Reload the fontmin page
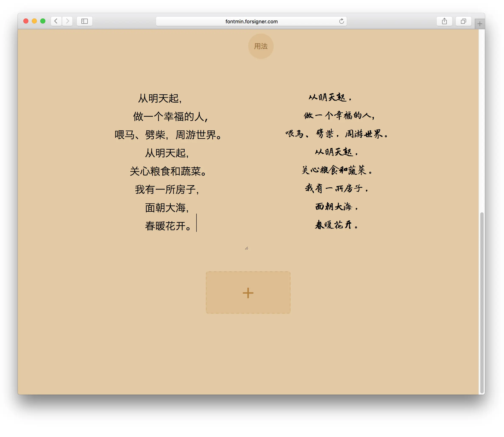 [341, 21]
